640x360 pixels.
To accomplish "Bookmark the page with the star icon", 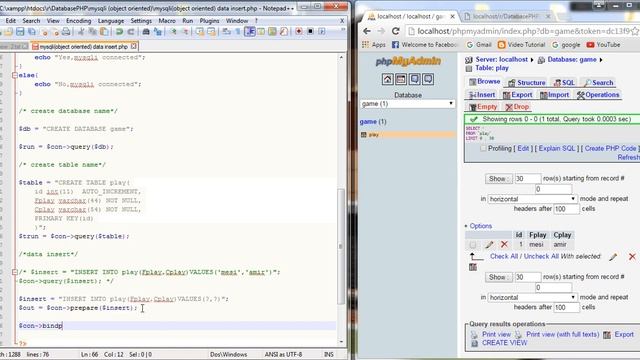I will pos(635,31).
